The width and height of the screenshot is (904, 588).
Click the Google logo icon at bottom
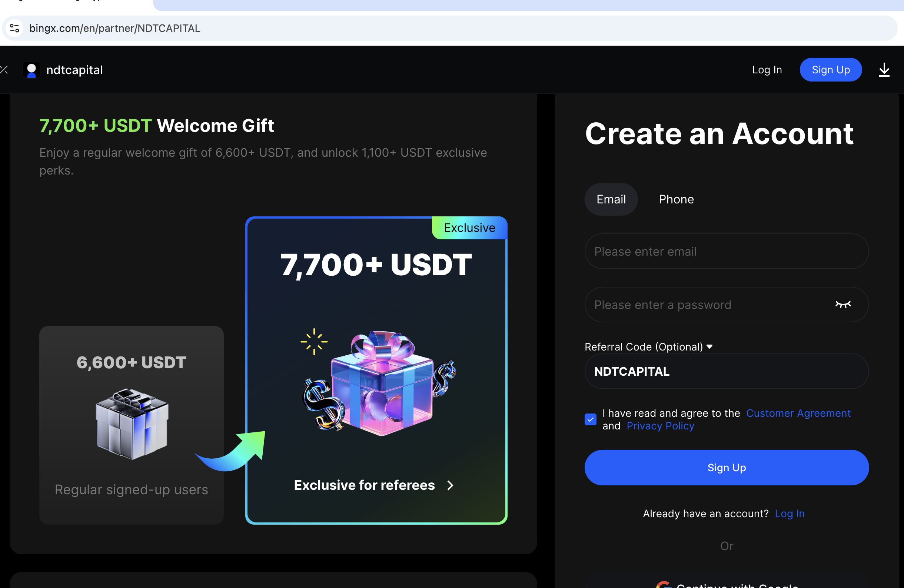coord(663,585)
